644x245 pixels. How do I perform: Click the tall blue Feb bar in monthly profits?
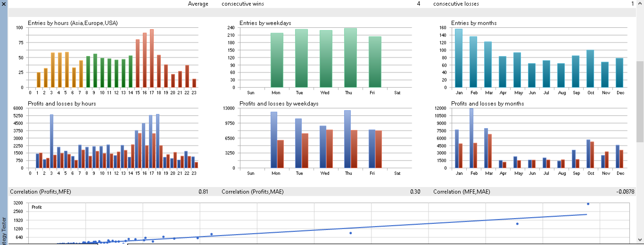click(471, 138)
